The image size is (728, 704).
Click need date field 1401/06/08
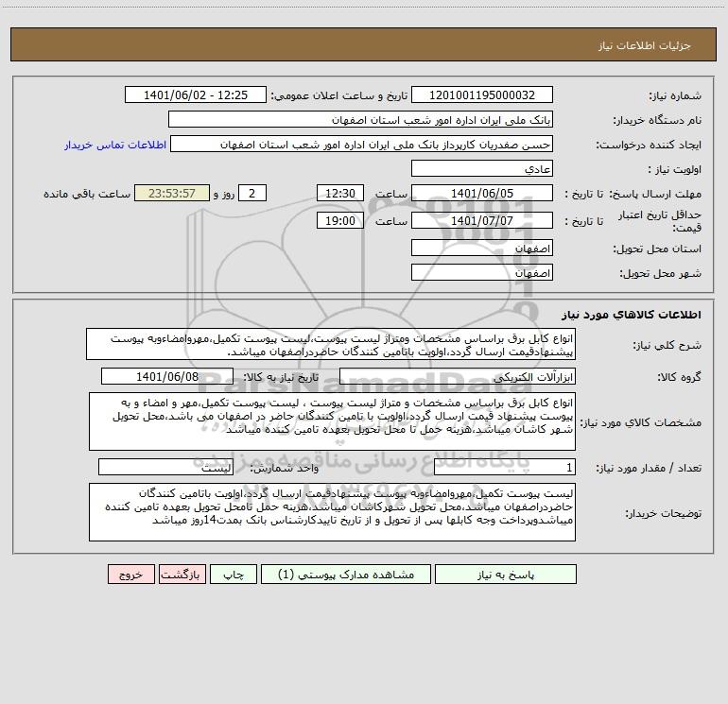(167, 376)
